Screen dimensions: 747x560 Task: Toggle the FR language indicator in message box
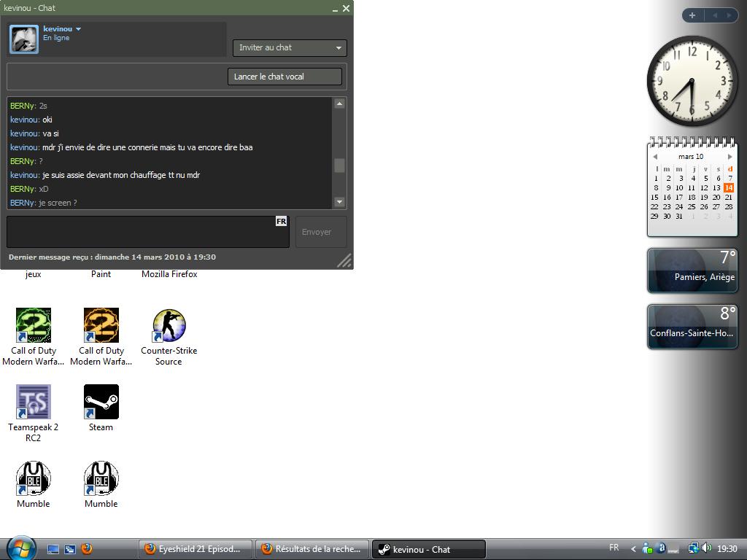click(281, 221)
